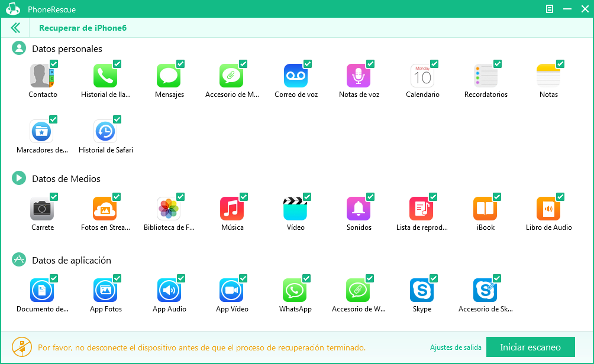This screenshot has width=594, height=364.
Task: Select the Accesorio de WhatsApp icon
Action: (357, 290)
